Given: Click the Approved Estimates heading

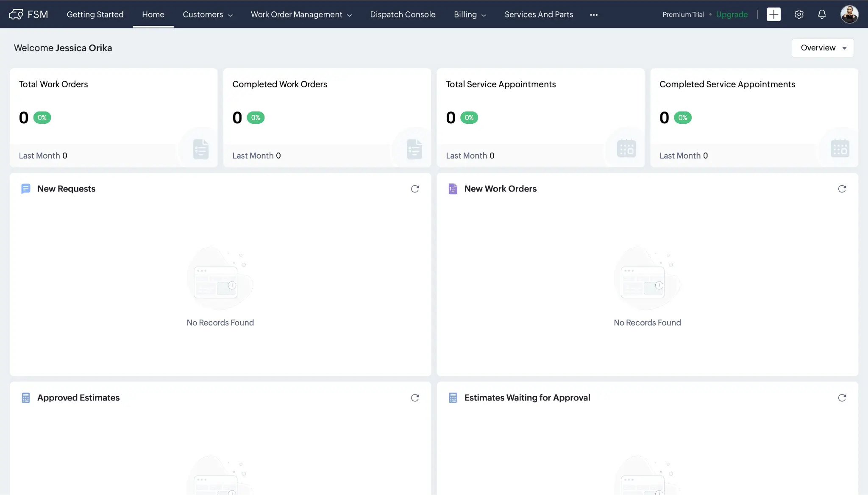Looking at the screenshot, I should [x=78, y=398].
